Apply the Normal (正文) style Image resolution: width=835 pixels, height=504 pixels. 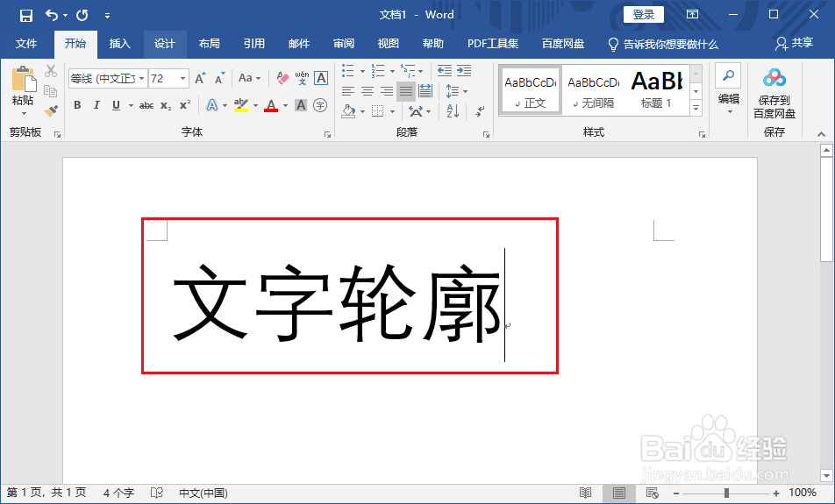pos(531,90)
